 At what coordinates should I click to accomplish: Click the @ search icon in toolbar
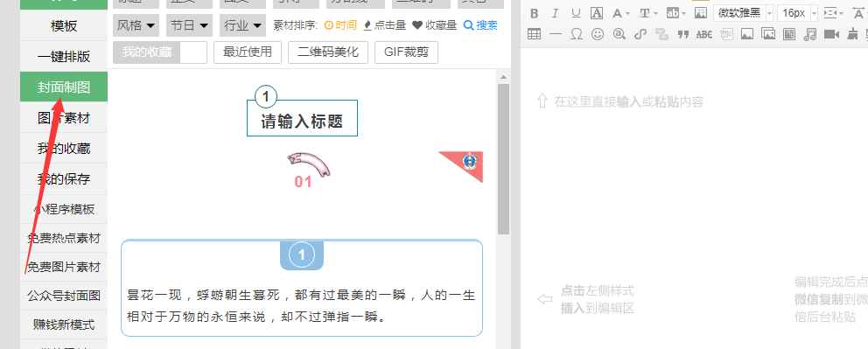[x=619, y=34]
